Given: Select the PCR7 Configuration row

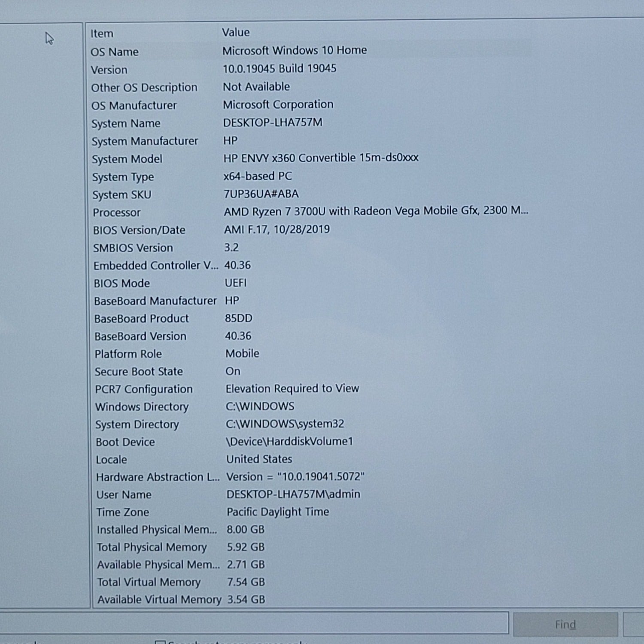Looking at the screenshot, I should (x=144, y=389).
